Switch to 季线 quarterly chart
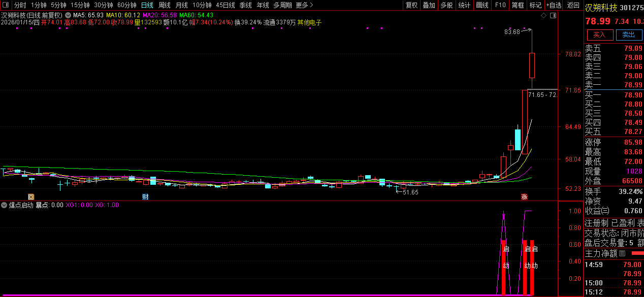Screen dimensions: 644x297 pos(245,5)
